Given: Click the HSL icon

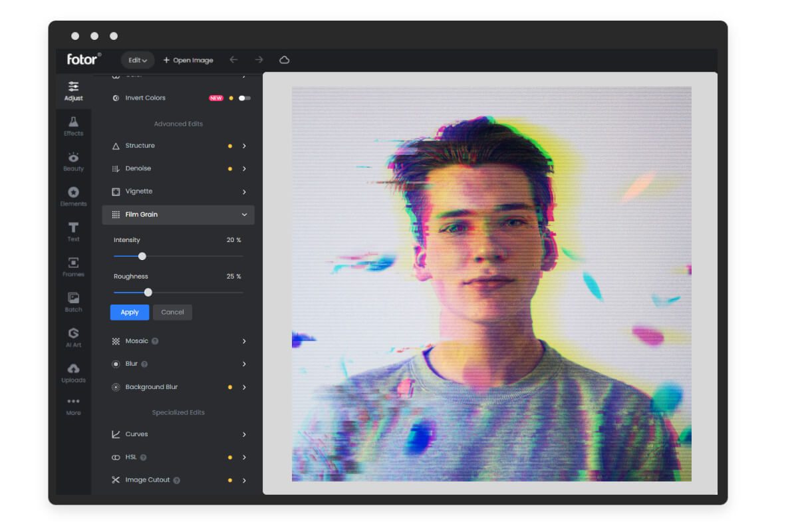Looking at the screenshot, I should [x=116, y=458].
